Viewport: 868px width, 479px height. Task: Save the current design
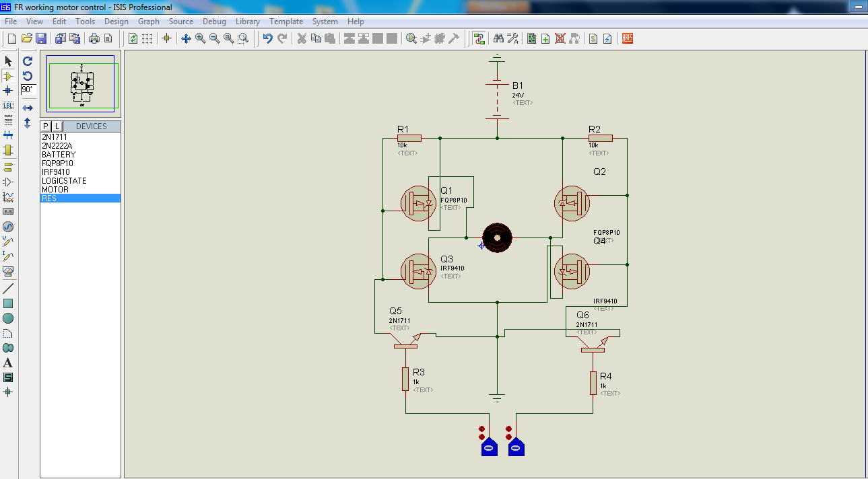pos(41,38)
